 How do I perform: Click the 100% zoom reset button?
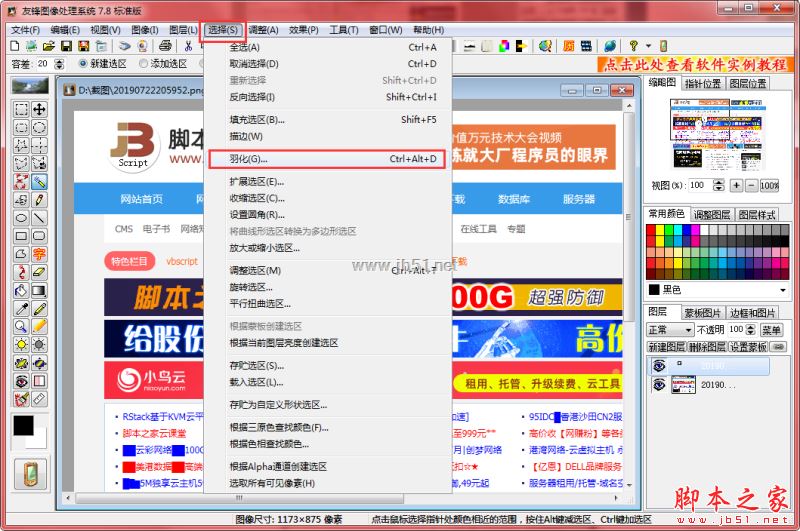click(769, 185)
